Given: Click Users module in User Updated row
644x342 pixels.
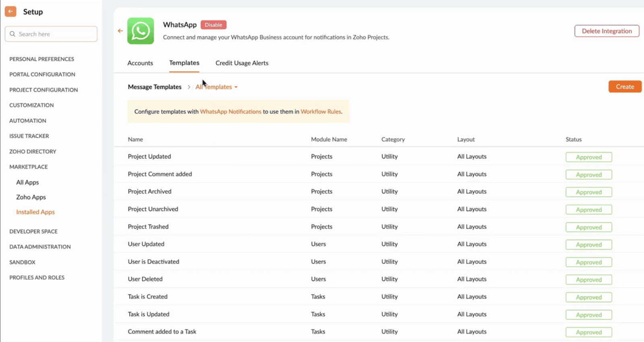Looking at the screenshot, I should [318, 244].
